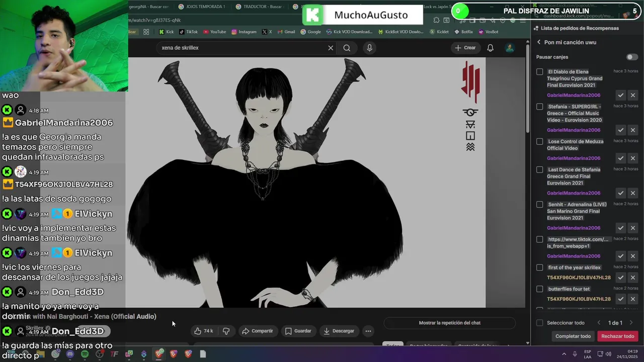Reject Senhit Adrenalina request
Image resolution: width=644 pixels, height=362 pixels.
(x=633, y=228)
